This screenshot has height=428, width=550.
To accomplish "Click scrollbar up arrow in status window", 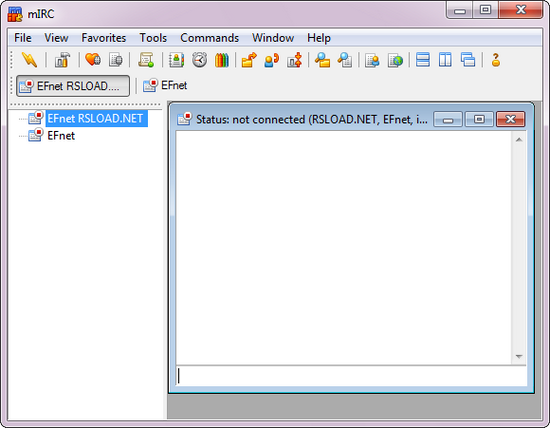I will click(519, 140).
